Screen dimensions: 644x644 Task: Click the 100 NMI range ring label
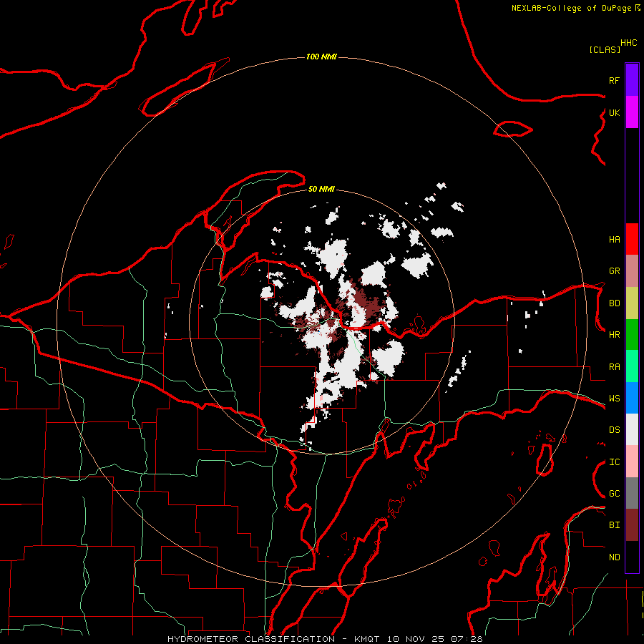pyautogui.click(x=321, y=57)
